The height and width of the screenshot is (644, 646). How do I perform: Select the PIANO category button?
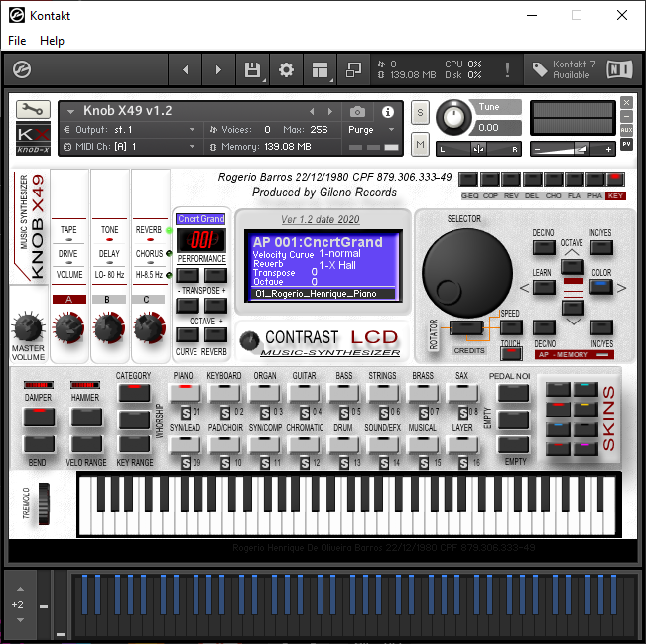185,393
